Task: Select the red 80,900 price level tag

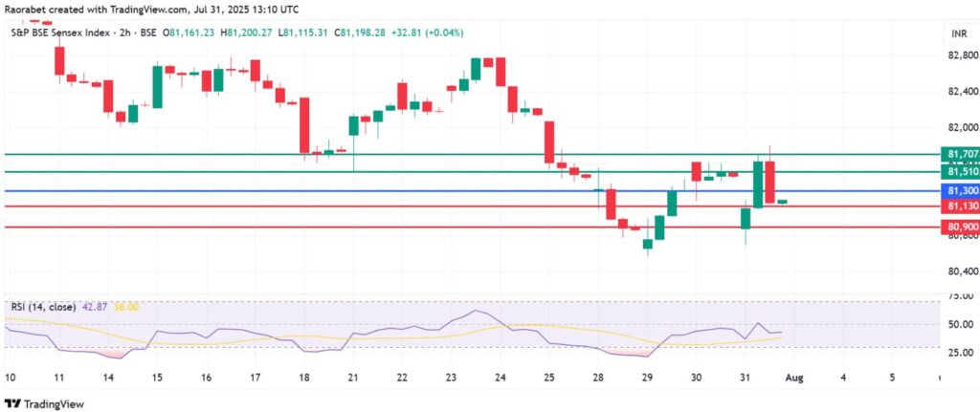Action: [961, 228]
